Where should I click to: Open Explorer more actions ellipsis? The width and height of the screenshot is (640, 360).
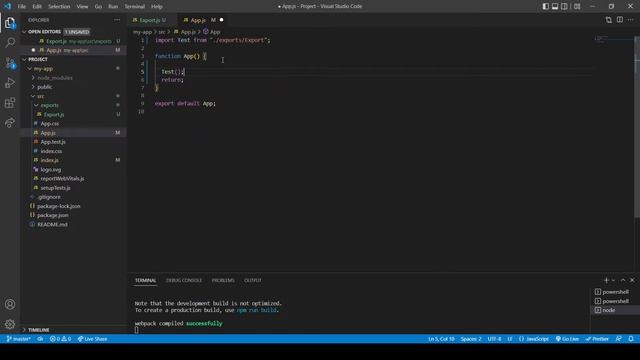click(117, 20)
